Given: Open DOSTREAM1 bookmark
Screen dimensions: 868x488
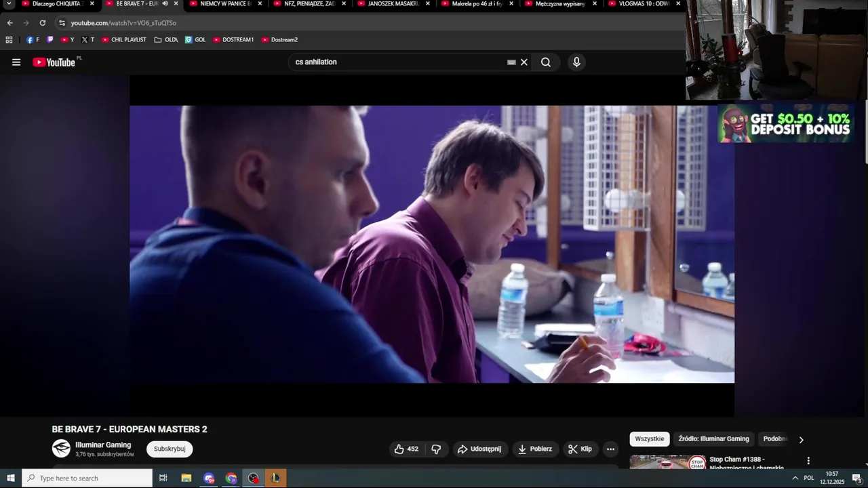Looking at the screenshot, I should pos(233,40).
